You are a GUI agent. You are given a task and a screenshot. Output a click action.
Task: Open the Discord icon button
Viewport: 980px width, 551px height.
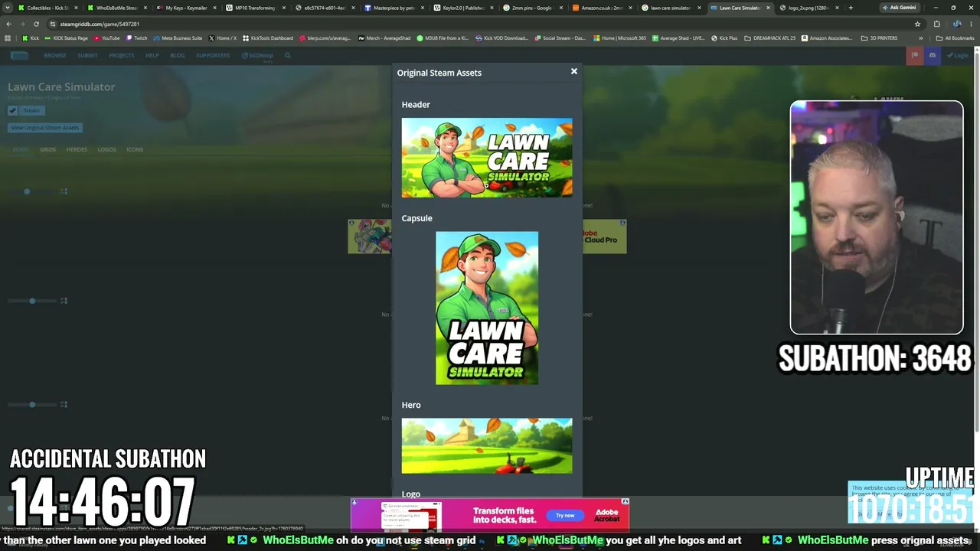pyautogui.click(x=932, y=55)
